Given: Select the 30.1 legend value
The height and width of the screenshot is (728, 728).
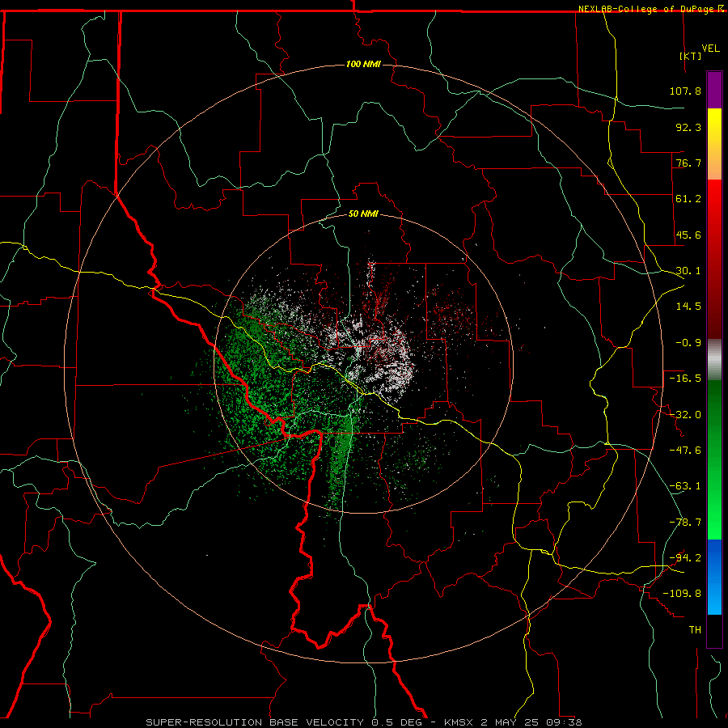Looking at the screenshot, I should [x=688, y=271].
